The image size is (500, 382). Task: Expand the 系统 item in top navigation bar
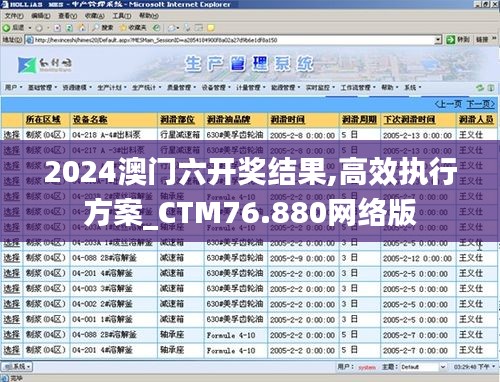[413, 88]
